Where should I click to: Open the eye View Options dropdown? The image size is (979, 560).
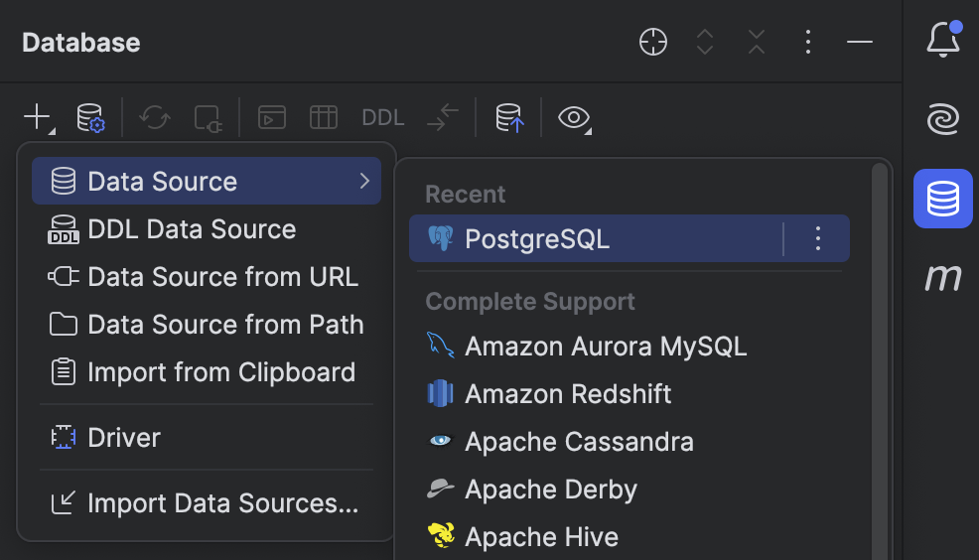click(x=575, y=117)
